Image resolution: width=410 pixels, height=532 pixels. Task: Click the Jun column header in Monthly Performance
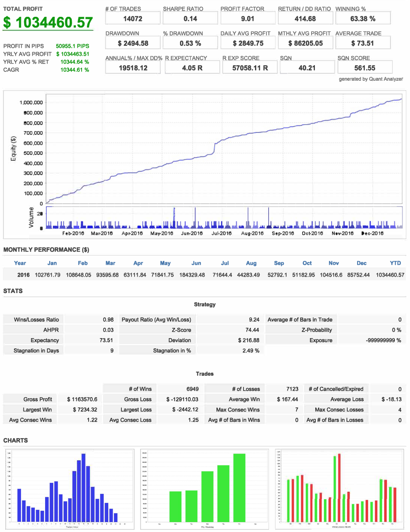(x=196, y=263)
